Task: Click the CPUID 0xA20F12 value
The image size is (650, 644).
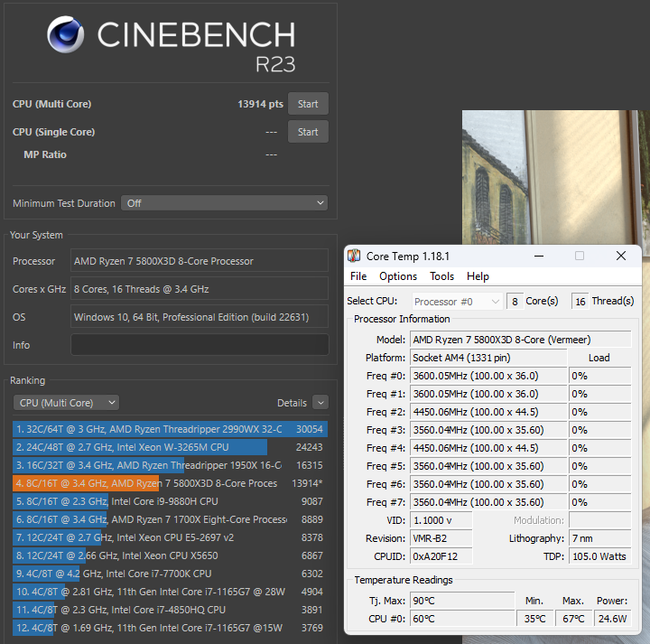Action: (441, 556)
